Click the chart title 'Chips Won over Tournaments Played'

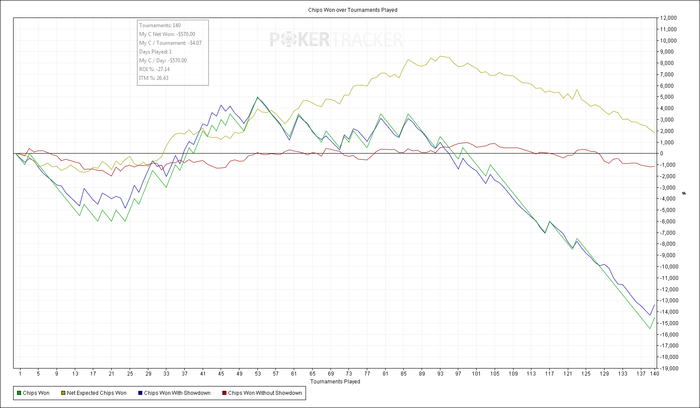(353, 10)
